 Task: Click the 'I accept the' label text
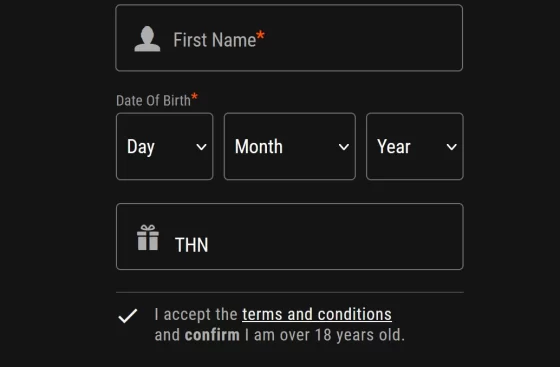click(x=196, y=315)
